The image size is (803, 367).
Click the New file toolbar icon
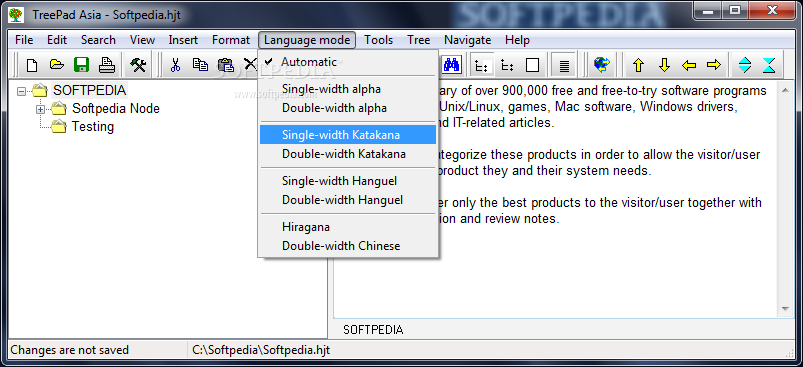click(32, 65)
